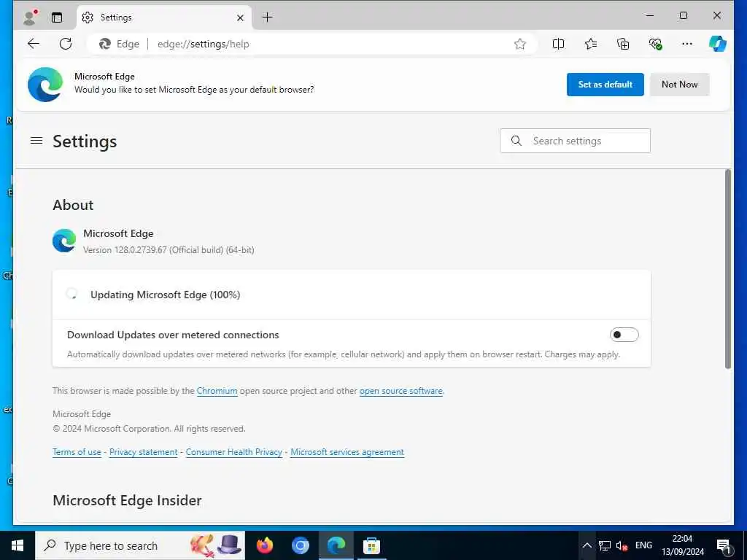Open the Microsoft services agreement link

[347, 452]
